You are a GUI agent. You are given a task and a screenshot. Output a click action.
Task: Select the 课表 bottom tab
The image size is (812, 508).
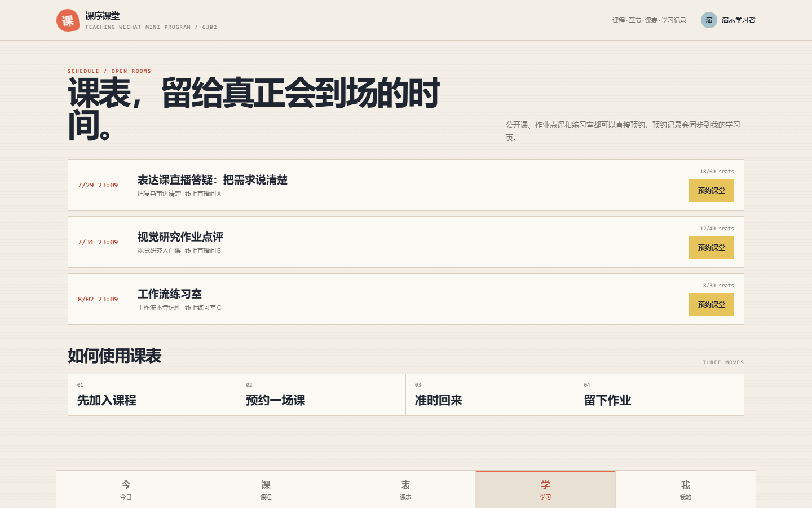tap(405, 490)
